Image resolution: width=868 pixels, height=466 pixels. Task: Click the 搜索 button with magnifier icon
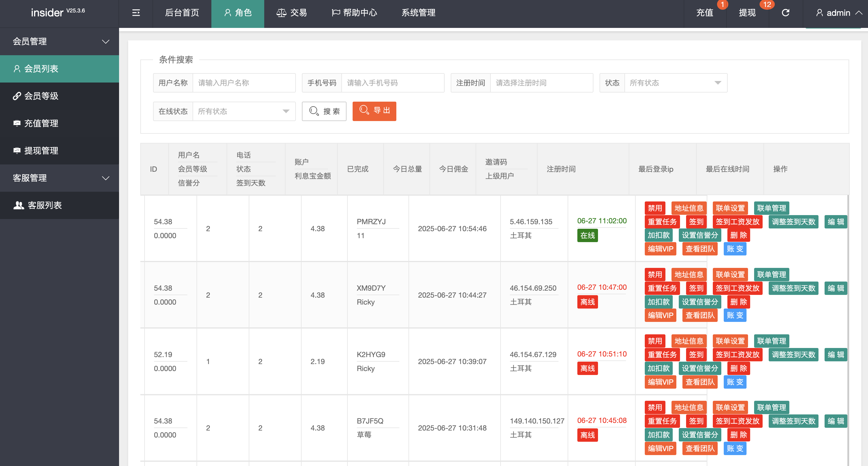click(324, 111)
